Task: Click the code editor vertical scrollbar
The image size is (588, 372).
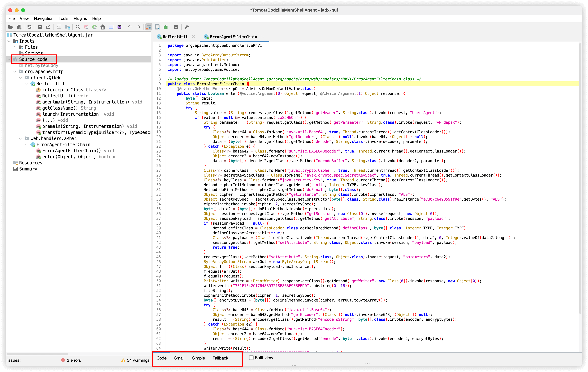Action: click(x=580, y=171)
